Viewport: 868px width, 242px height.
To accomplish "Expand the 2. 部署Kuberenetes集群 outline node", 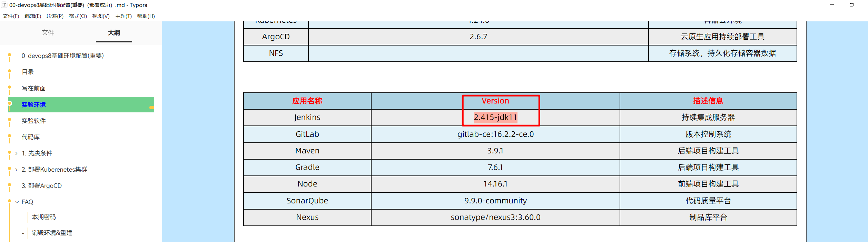I will click(16, 170).
